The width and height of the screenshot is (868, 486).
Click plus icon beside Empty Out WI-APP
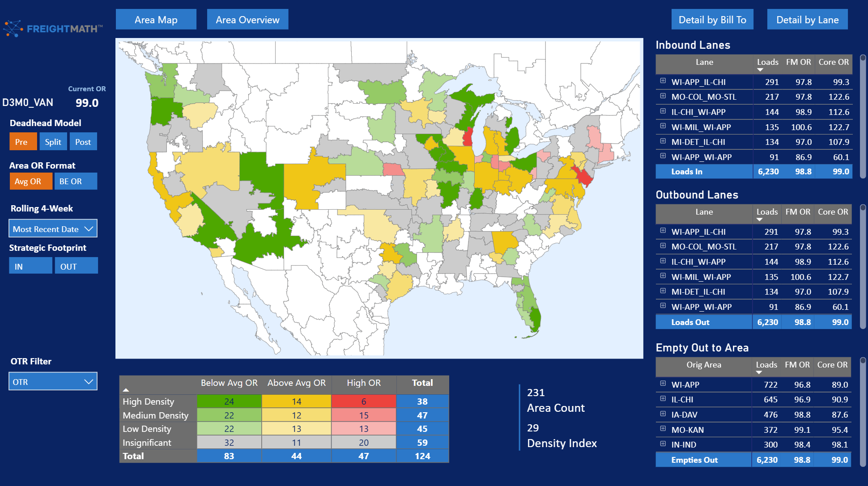click(x=663, y=384)
